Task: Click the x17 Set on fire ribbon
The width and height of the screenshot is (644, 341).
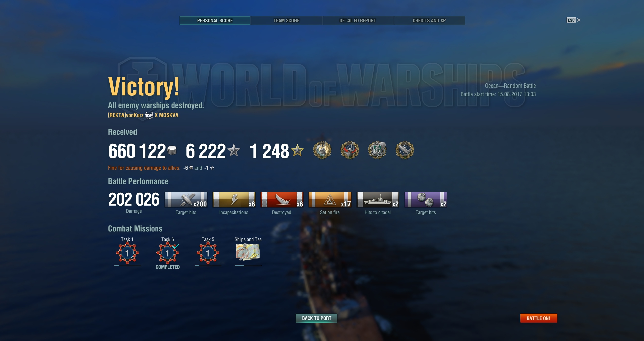Action: (330, 200)
